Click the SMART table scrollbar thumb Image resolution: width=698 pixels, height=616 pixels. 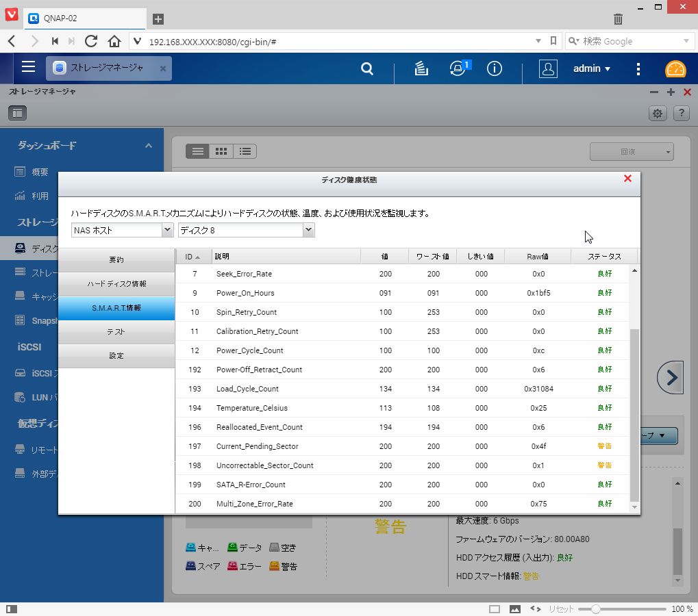[634, 416]
